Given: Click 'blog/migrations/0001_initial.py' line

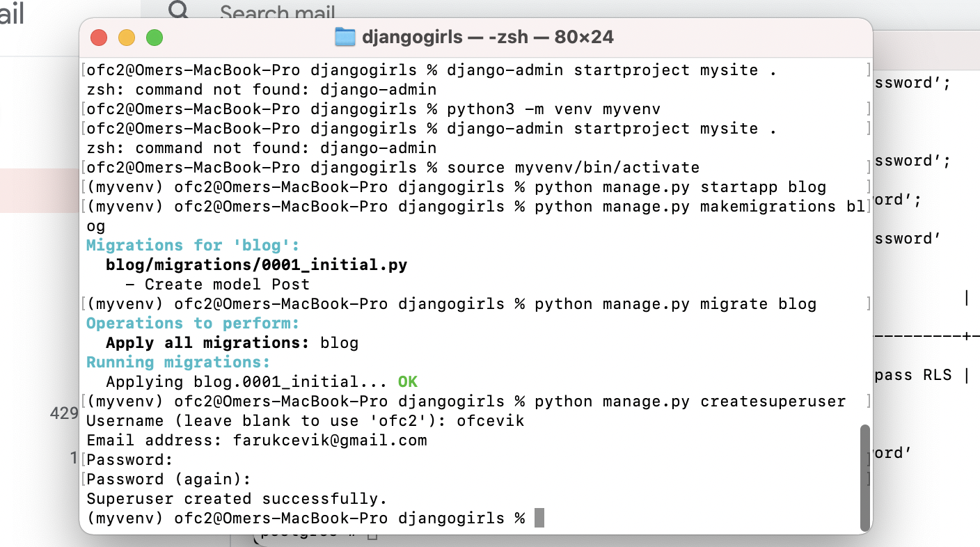Looking at the screenshot, I should pyautogui.click(x=256, y=264).
